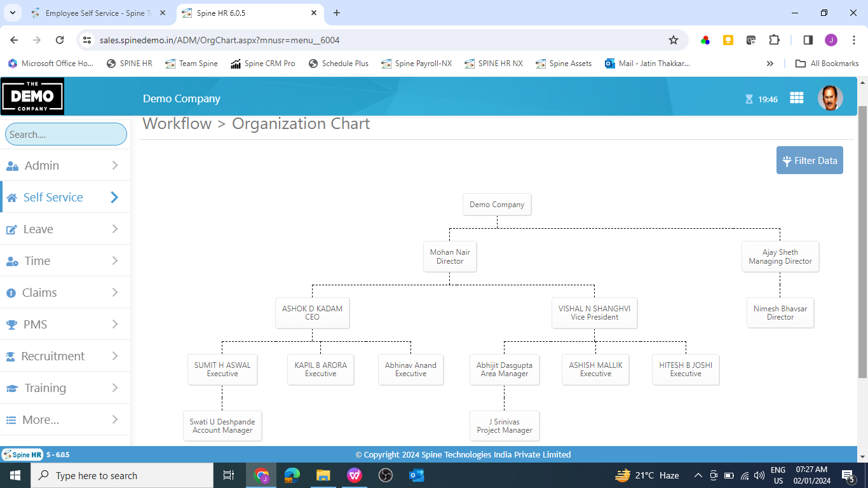Select Ajay Sheth Managing Director node

780,257
